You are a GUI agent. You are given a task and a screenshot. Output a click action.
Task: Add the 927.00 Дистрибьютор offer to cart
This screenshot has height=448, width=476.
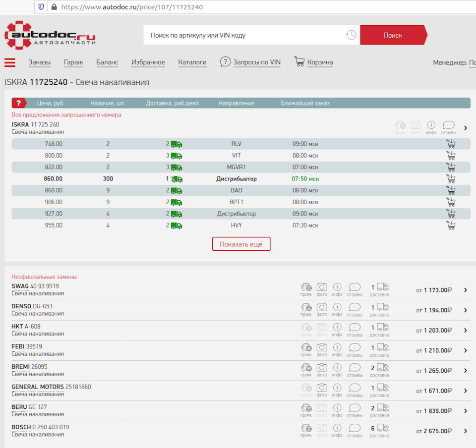tap(451, 214)
